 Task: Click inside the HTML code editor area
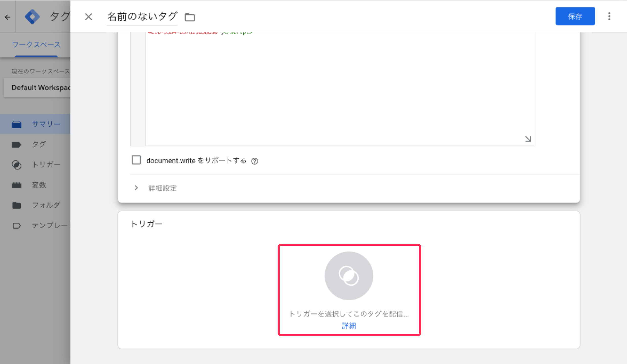click(x=339, y=88)
